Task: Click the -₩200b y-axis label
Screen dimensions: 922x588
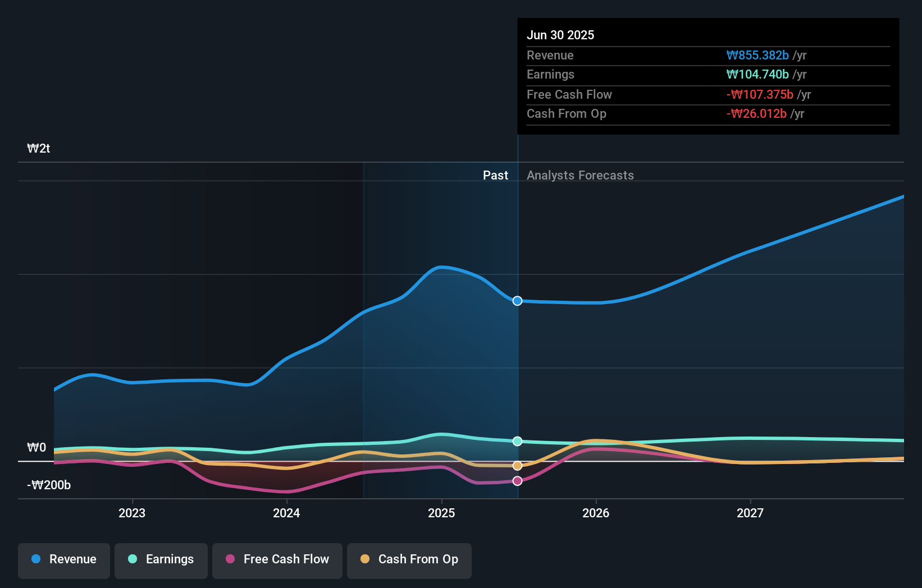Action: tap(49, 485)
